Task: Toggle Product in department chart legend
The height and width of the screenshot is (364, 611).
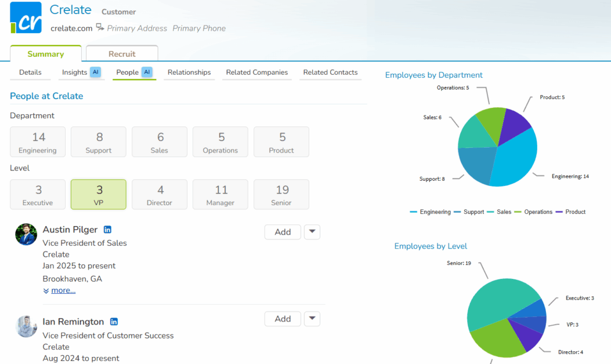Action: [x=570, y=212]
